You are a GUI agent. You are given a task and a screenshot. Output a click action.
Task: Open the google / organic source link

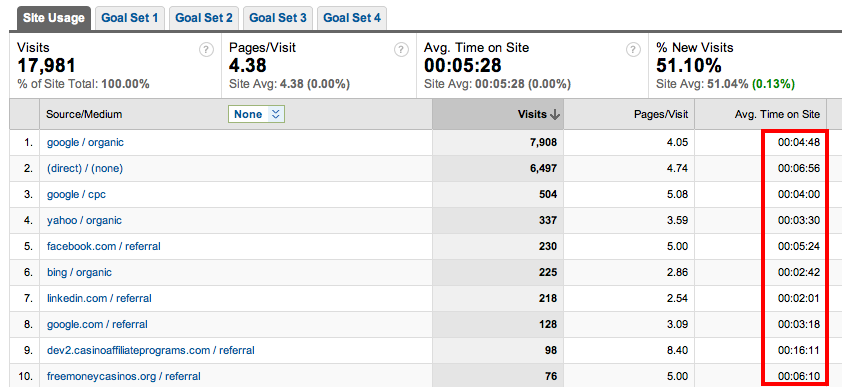[x=85, y=142]
